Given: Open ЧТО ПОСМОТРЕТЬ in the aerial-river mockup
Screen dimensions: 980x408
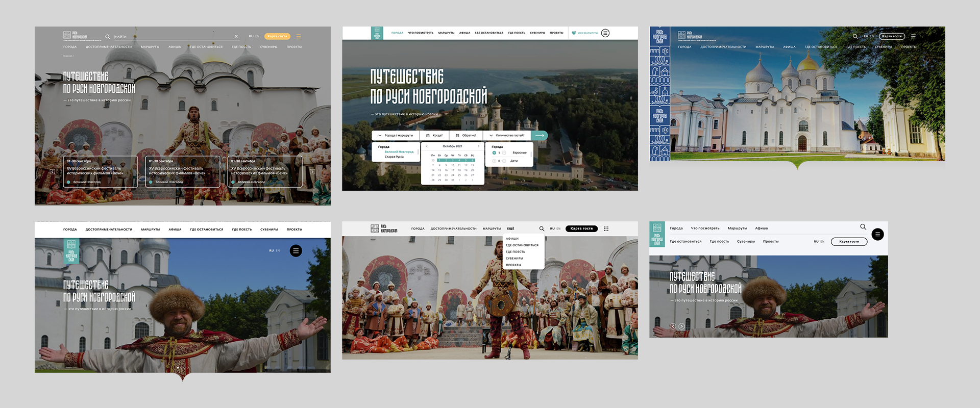Looking at the screenshot, I should coord(421,33).
